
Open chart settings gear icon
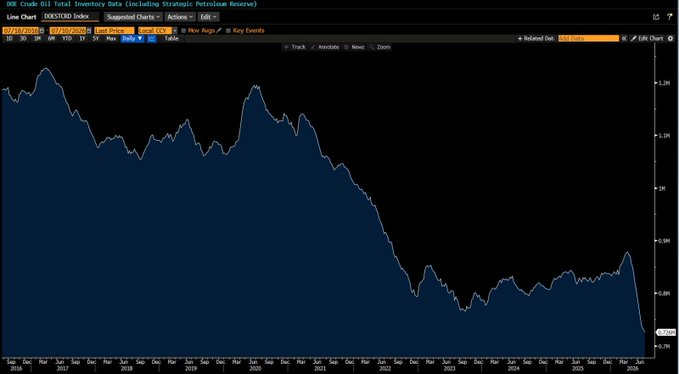pyautogui.click(x=671, y=39)
